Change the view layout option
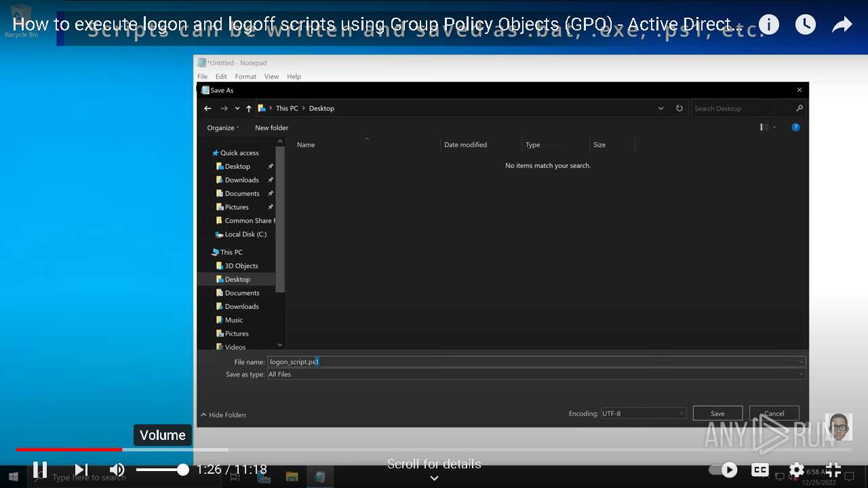This screenshot has width=868, height=488. pyautogui.click(x=768, y=127)
